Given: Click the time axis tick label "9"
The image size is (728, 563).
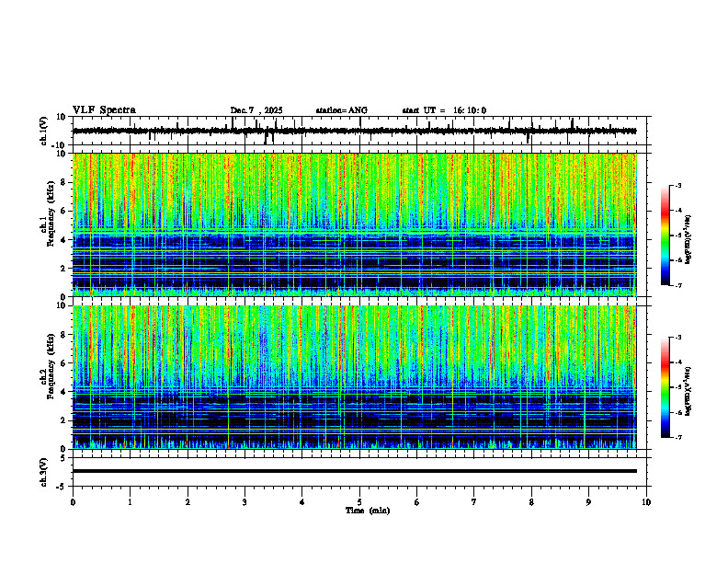Looking at the screenshot, I should point(588,502).
